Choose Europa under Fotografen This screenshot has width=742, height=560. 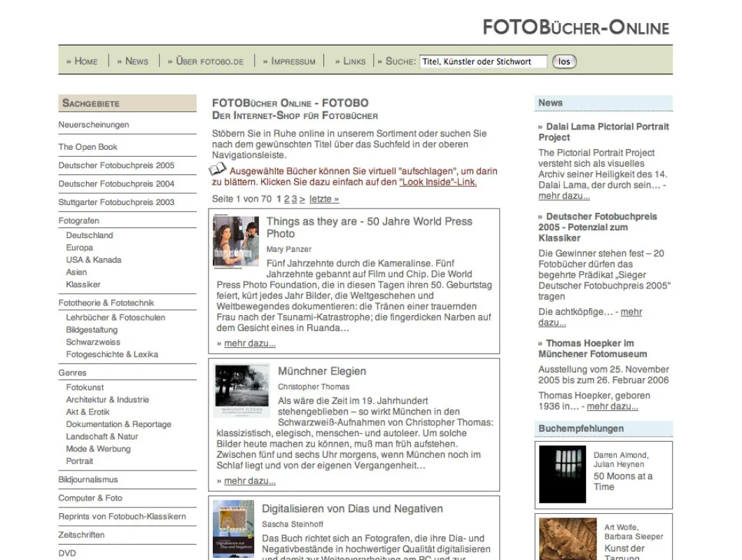80,248
